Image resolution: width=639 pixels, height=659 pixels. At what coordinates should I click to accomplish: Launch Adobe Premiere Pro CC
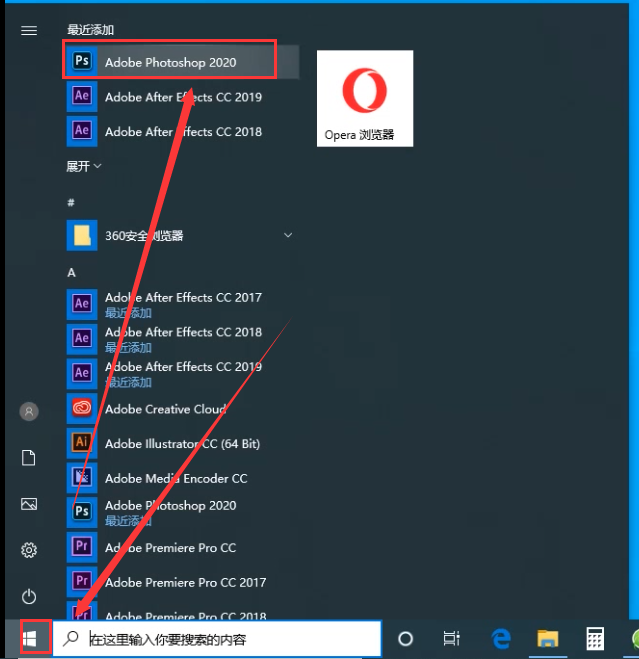point(182,547)
